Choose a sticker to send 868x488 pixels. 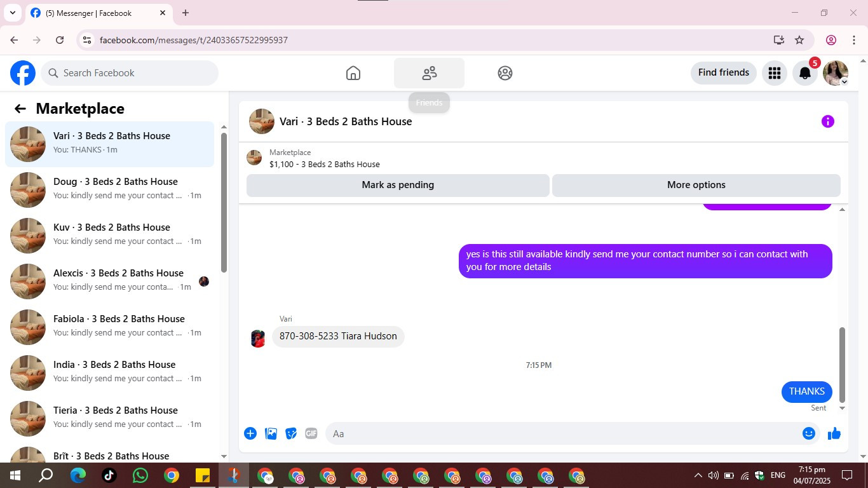tap(291, 433)
